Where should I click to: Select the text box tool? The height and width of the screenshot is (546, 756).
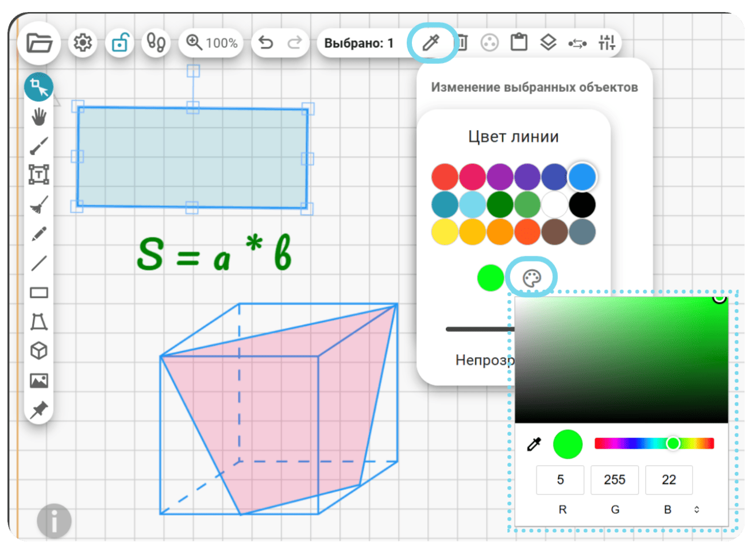[x=39, y=174]
